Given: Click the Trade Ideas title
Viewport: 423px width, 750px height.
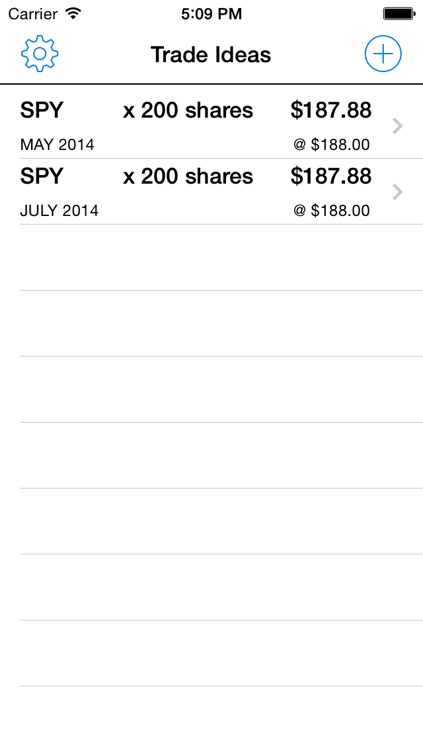Looking at the screenshot, I should tap(211, 55).
